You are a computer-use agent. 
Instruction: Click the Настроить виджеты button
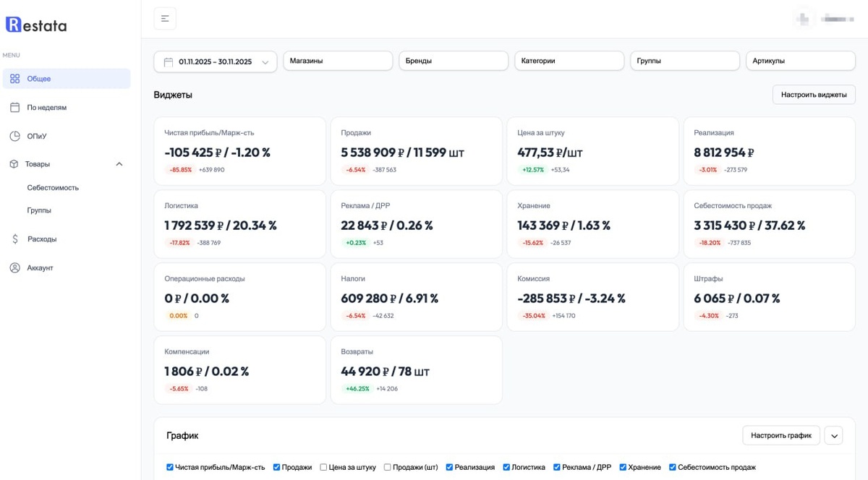click(x=814, y=95)
